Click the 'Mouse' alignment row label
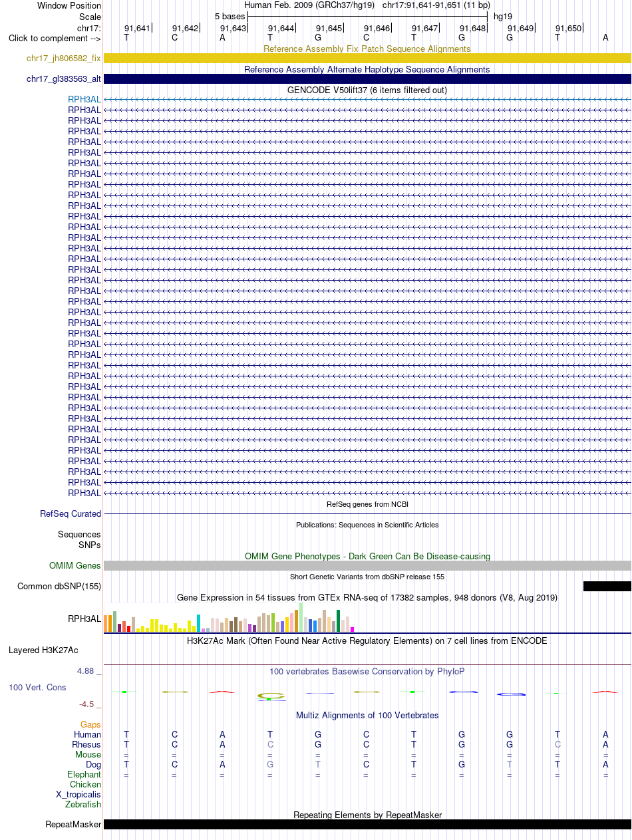The image size is (632, 840). pyautogui.click(x=88, y=754)
